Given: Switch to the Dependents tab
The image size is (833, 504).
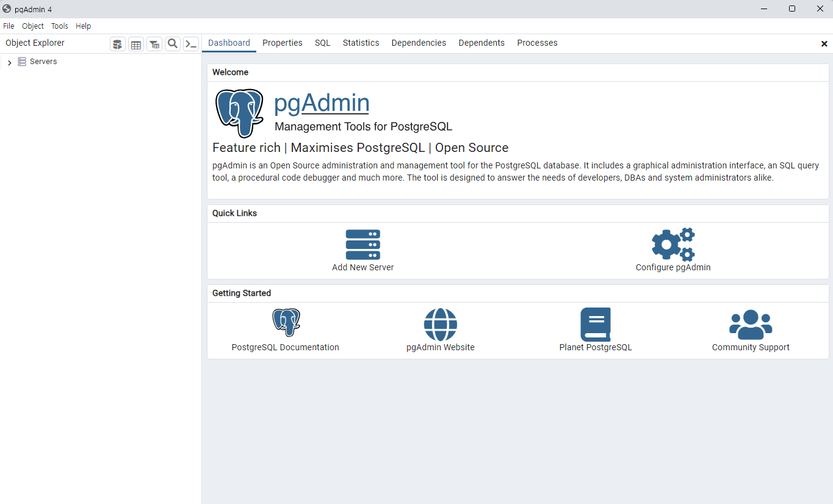Looking at the screenshot, I should click(x=481, y=43).
